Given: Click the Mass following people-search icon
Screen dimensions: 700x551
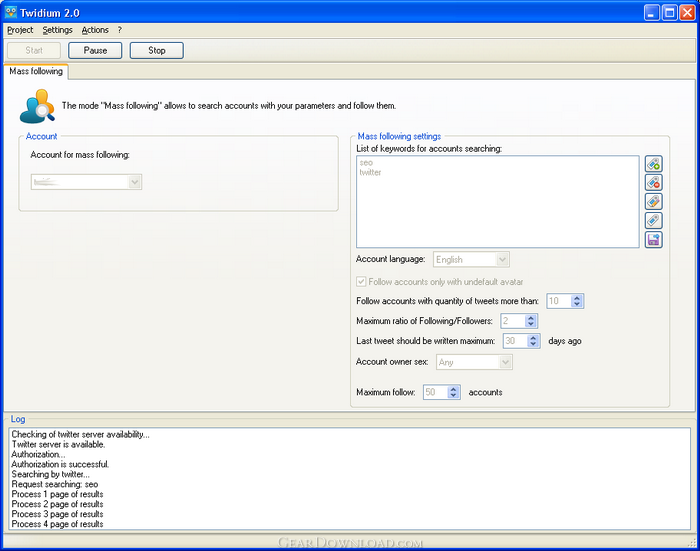Looking at the screenshot, I should (x=38, y=106).
